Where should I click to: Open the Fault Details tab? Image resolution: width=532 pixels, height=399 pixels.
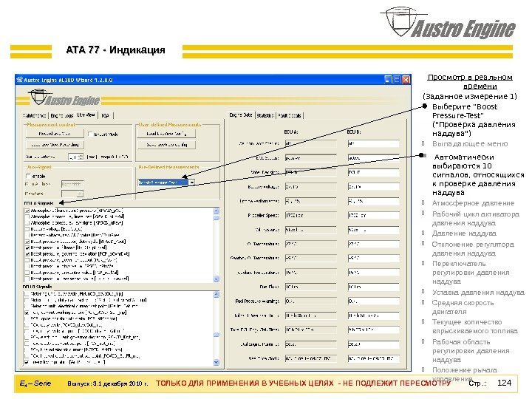(x=290, y=116)
